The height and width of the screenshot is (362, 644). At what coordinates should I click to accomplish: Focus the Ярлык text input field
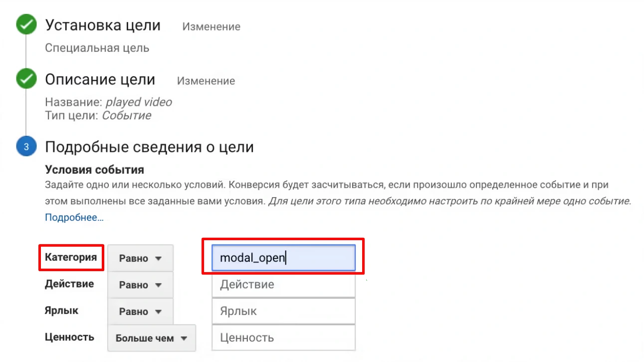click(x=283, y=312)
